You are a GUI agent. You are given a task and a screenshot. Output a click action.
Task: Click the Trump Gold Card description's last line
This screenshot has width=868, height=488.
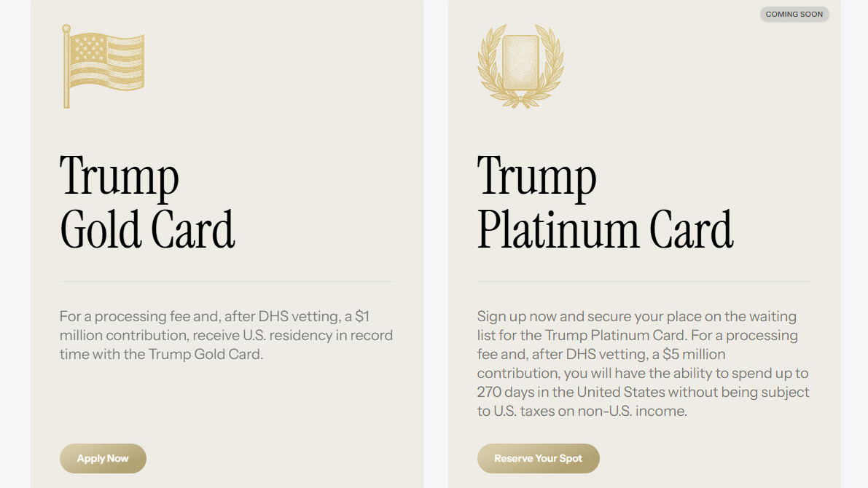tap(161, 355)
